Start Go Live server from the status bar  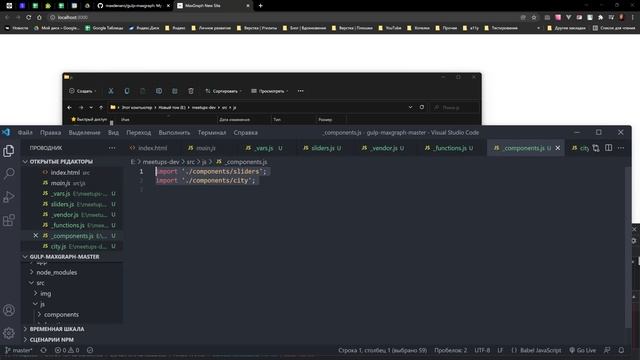click(x=582, y=350)
